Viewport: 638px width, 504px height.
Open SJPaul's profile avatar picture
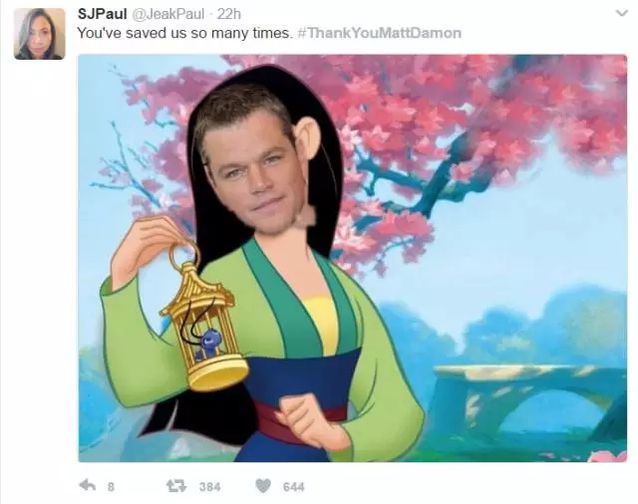(x=39, y=34)
